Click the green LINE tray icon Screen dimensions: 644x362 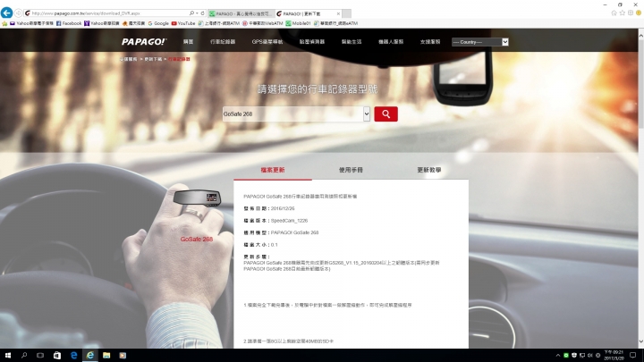[566, 356]
